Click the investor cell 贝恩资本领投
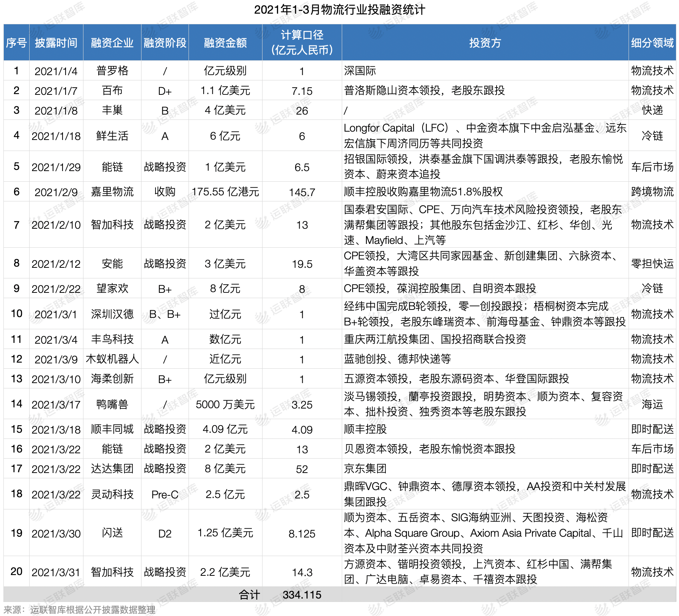 click(376, 449)
